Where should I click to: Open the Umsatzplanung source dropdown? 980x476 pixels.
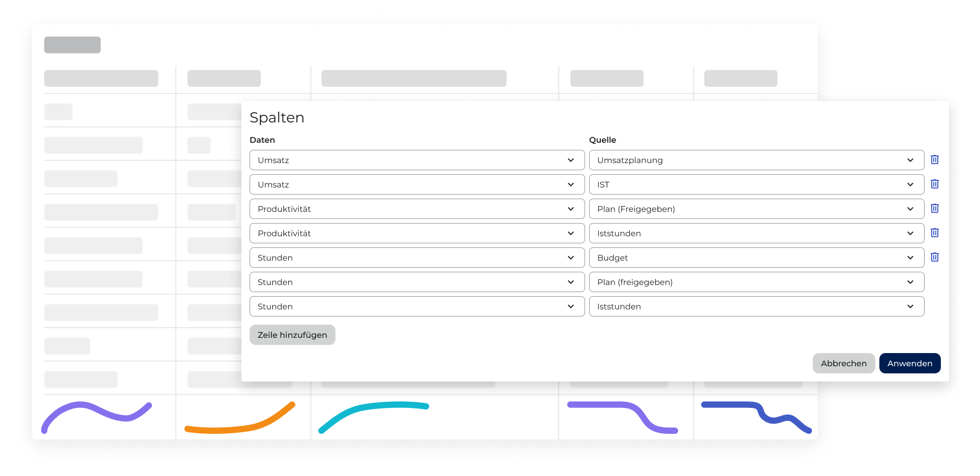(x=756, y=160)
